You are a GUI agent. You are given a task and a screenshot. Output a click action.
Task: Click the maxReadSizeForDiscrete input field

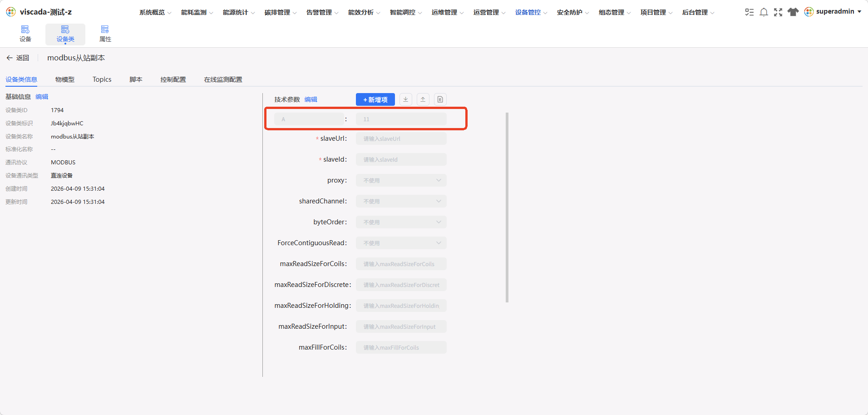(401, 285)
